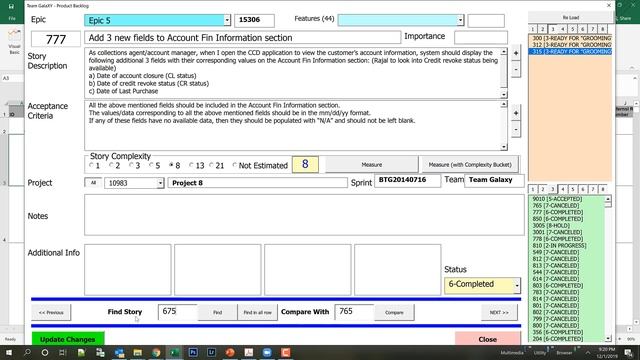Click into the Find Story field
The height and width of the screenshot is (360, 640).
click(x=178, y=312)
